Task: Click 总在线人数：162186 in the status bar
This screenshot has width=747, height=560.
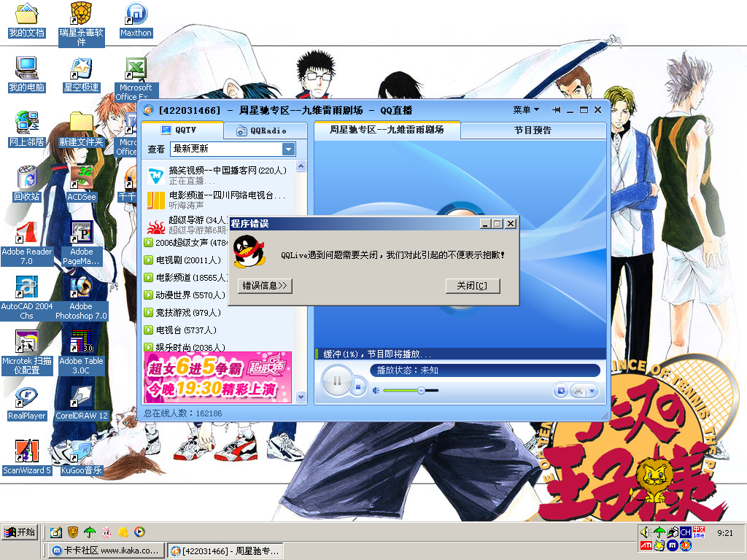Action: click(183, 413)
